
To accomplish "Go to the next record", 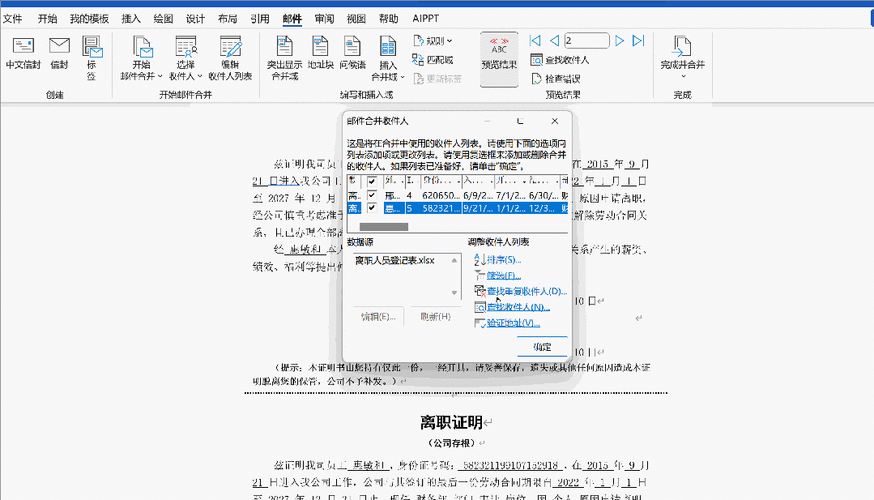I will (619, 41).
